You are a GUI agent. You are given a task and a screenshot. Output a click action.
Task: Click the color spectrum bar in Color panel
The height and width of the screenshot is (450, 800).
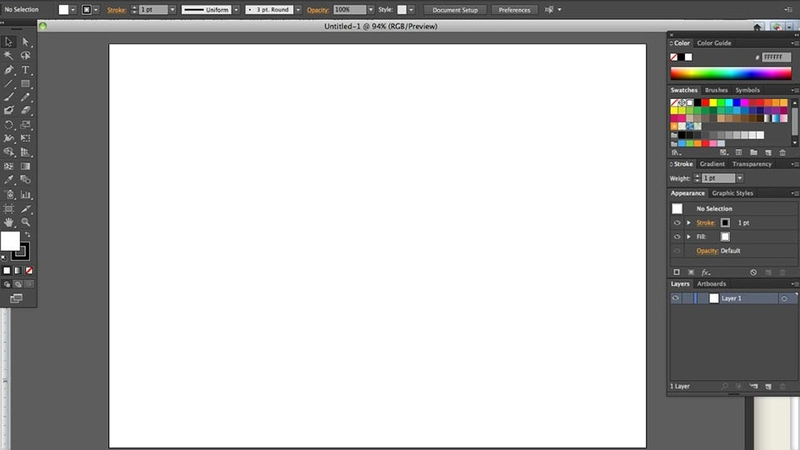click(730, 73)
